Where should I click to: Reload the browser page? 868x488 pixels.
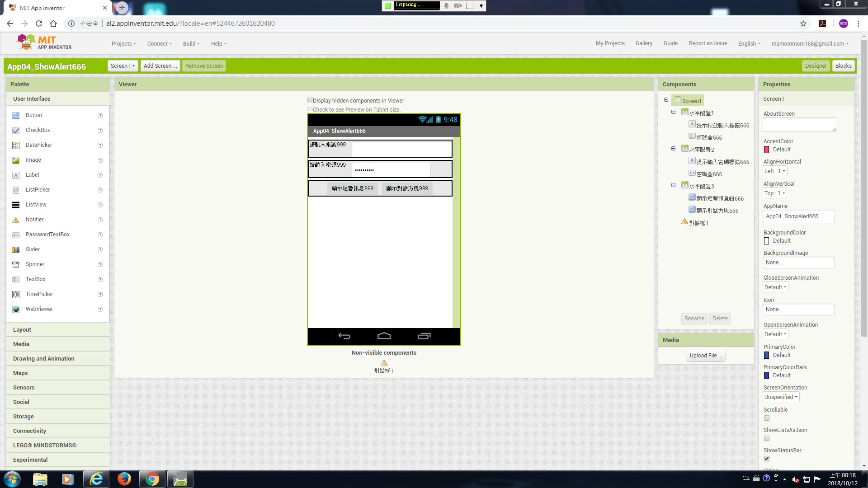pos(39,23)
